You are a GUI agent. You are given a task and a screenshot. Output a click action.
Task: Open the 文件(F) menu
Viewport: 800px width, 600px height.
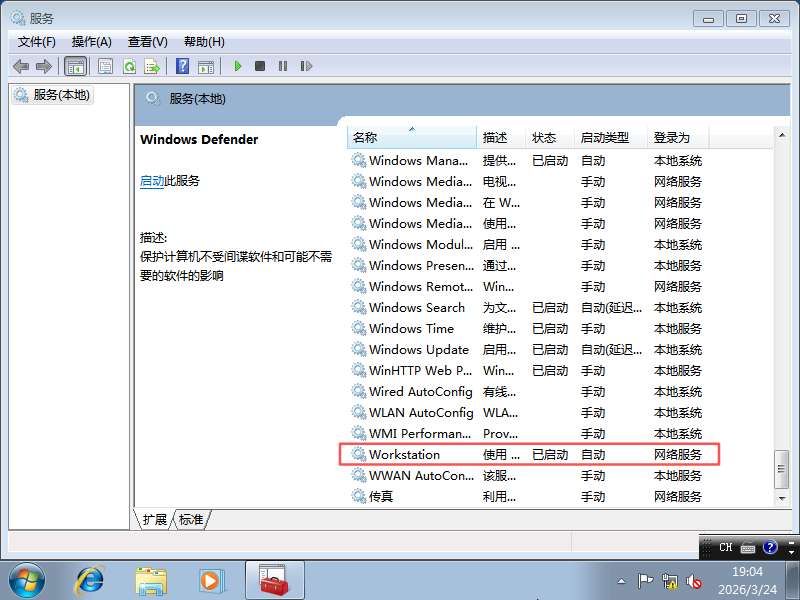coord(37,42)
